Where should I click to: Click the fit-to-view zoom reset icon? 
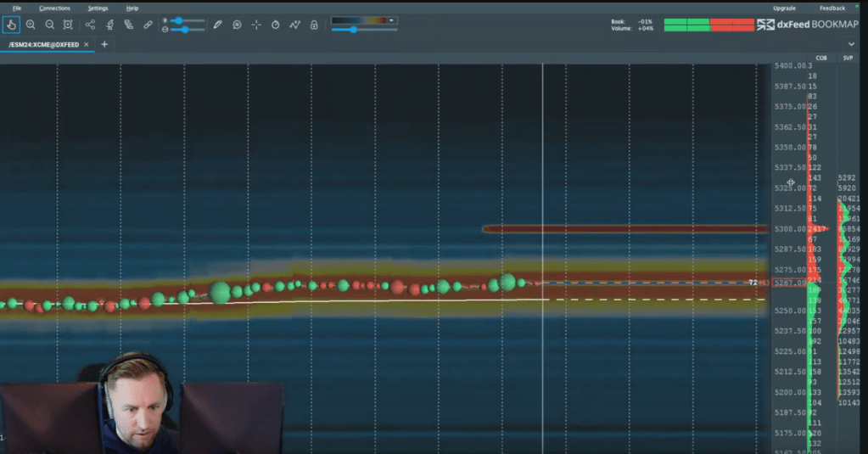click(68, 25)
